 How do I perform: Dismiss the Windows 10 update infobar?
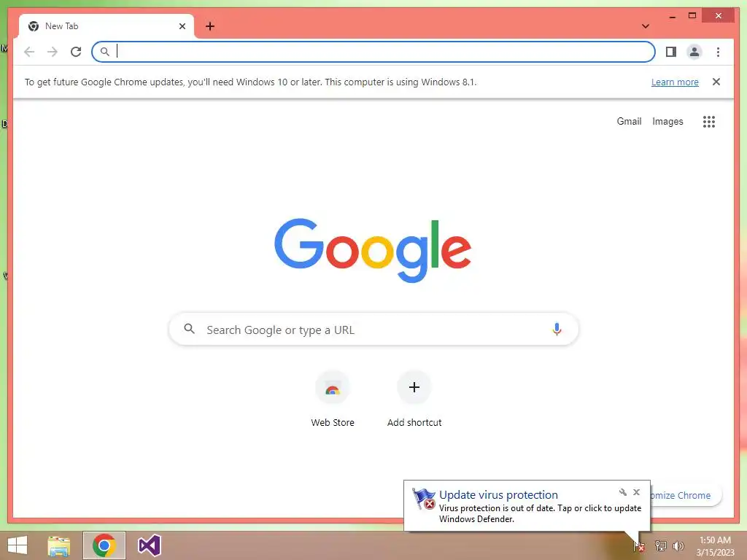(x=716, y=82)
